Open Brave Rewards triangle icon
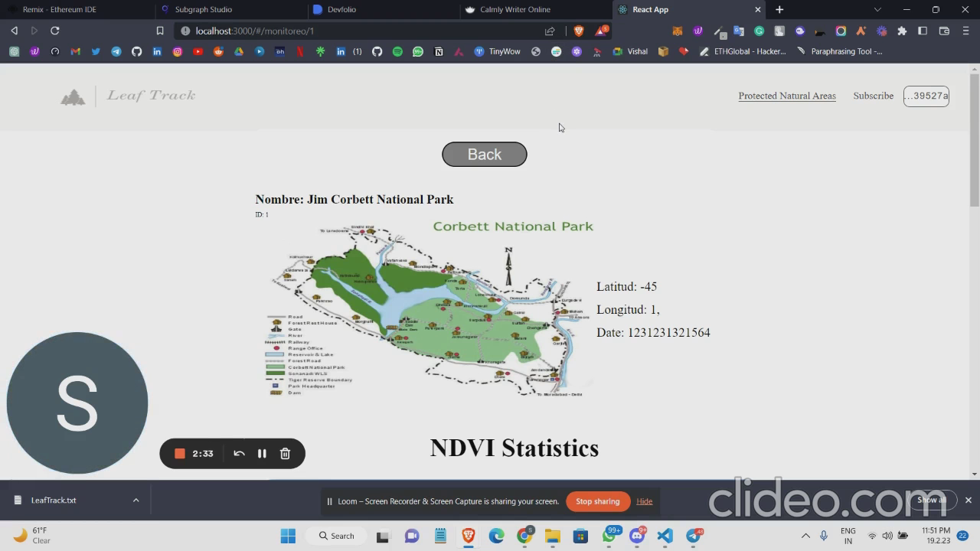 602,31
